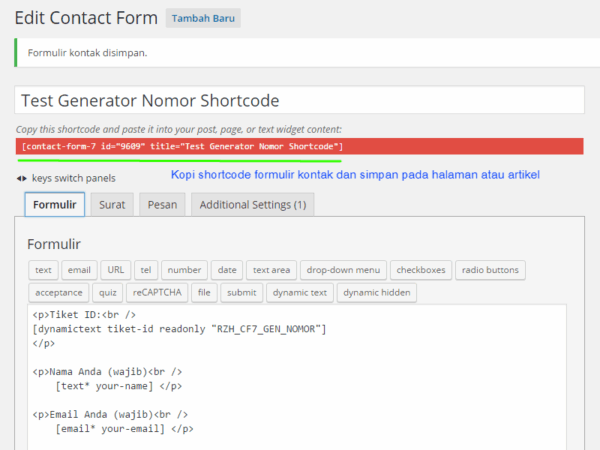
Task: Insert a radio buttons tag
Action: tap(490, 270)
